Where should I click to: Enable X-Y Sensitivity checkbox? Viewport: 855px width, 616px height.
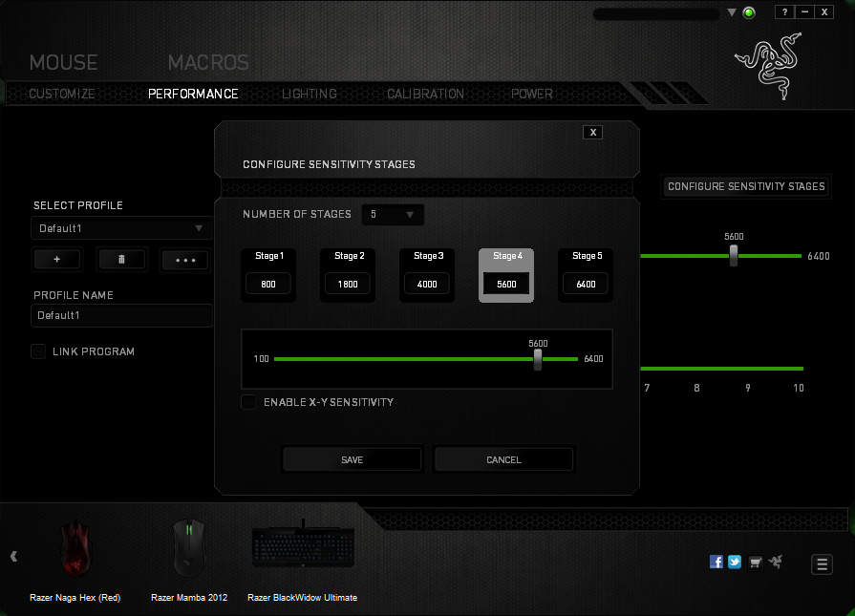click(248, 402)
